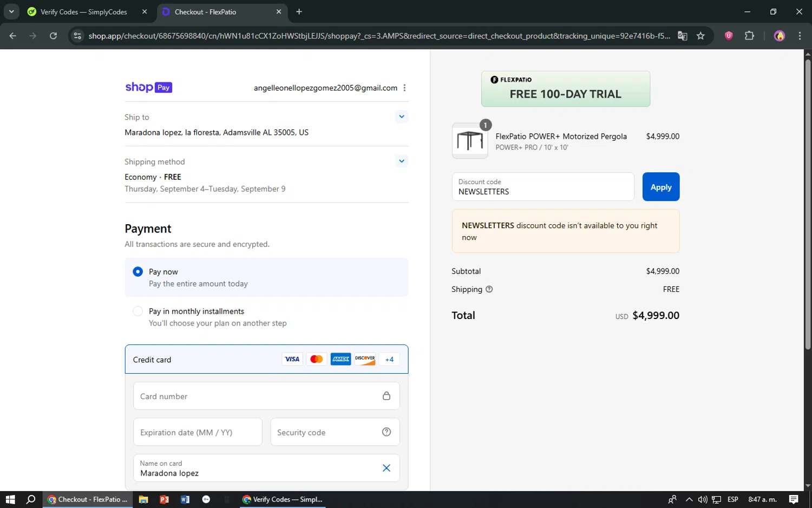Image resolution: width=812 pixels, height=508 pixels.
Task: Focus the Expiration date field
Action: (198, 432)
